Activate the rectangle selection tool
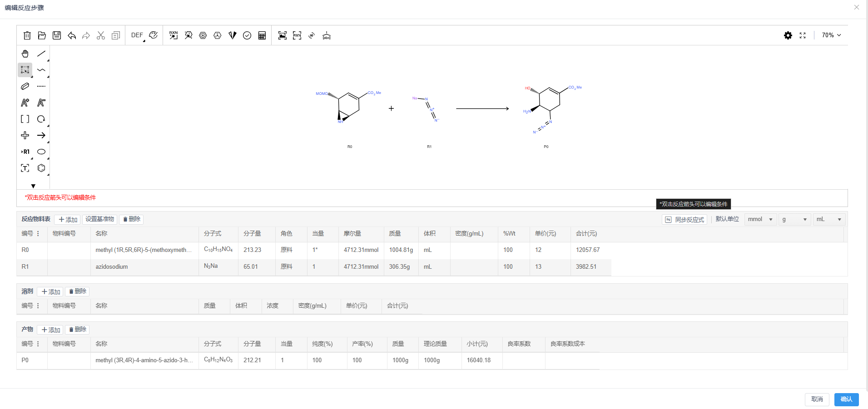The image size is (868, 409). pos(25,70)
